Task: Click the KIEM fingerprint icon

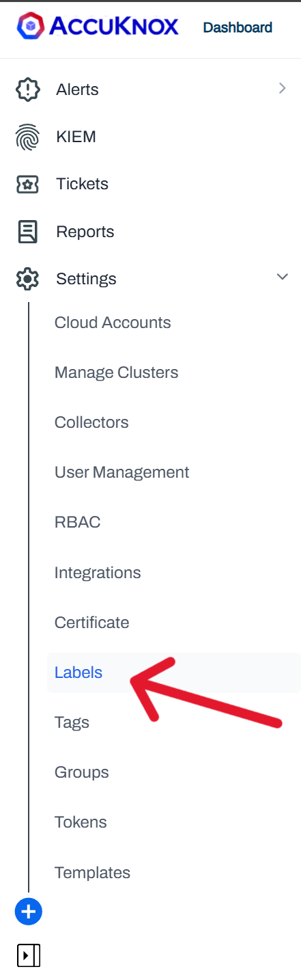Action: 27,137
